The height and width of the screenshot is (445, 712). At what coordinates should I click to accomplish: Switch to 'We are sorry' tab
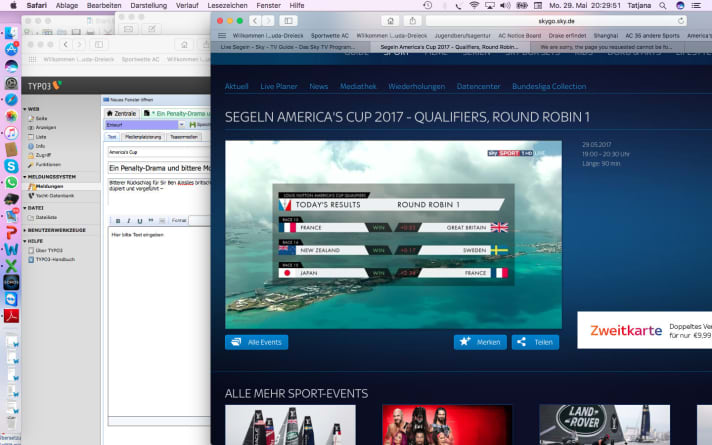pos(606,47)
